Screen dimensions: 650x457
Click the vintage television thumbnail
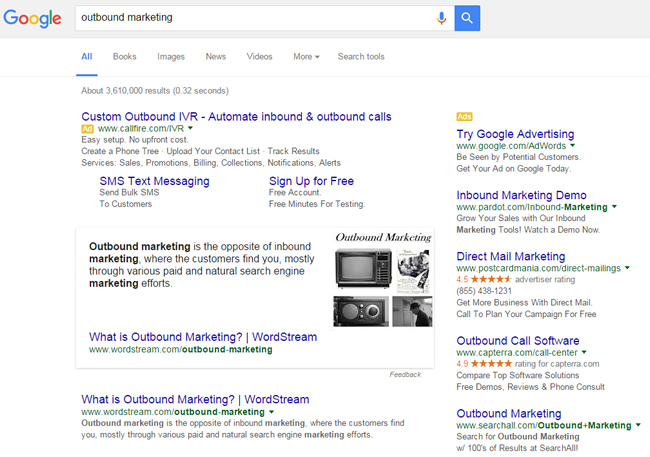(363, 268)
